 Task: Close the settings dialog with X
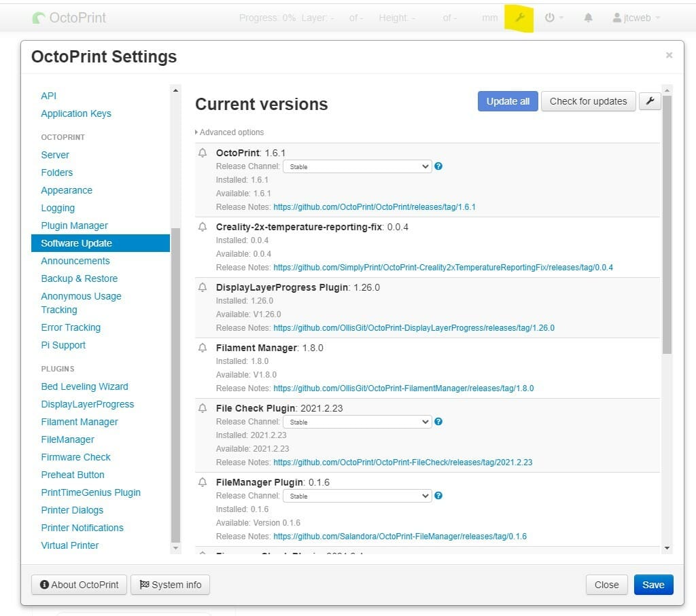coord(669,55)
